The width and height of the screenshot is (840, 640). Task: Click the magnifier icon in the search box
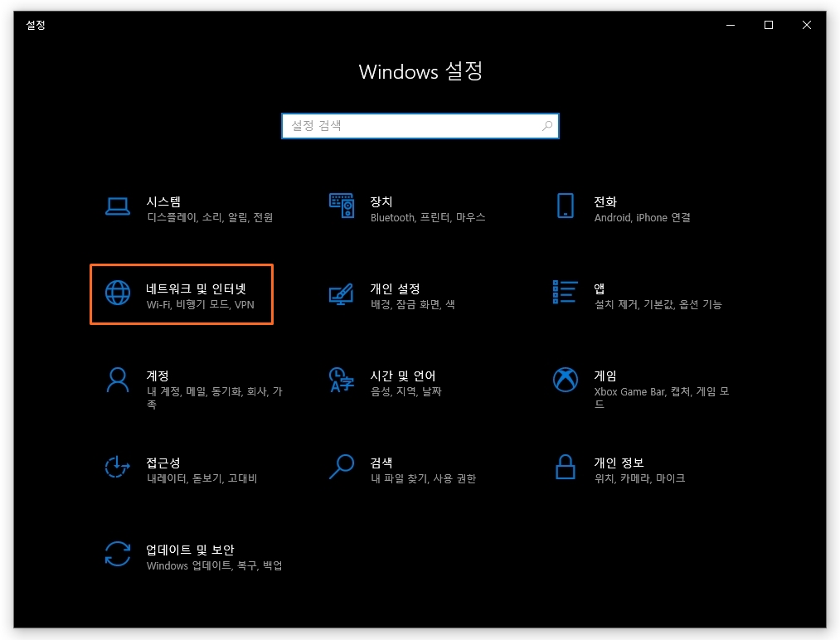click(x=547, y=126)
